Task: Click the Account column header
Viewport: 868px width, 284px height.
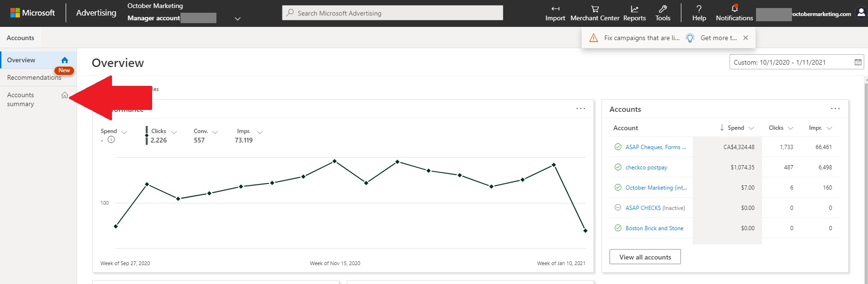Action: click(626, 128)
